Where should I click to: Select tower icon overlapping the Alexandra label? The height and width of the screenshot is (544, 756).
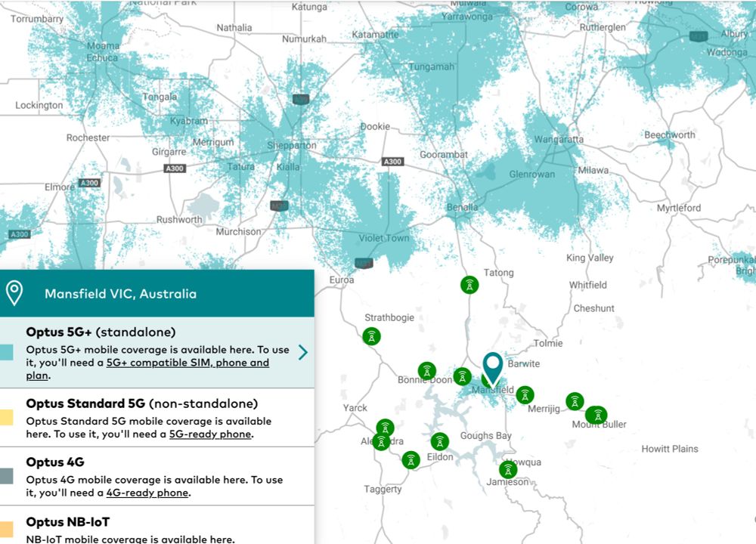click(381, 441)
